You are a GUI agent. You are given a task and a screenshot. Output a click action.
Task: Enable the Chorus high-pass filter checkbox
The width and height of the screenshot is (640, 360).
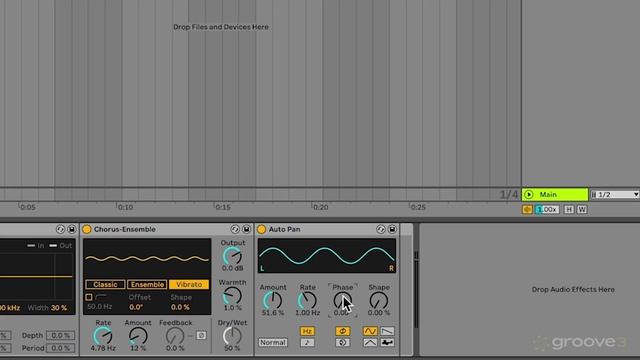coord(89,297)
